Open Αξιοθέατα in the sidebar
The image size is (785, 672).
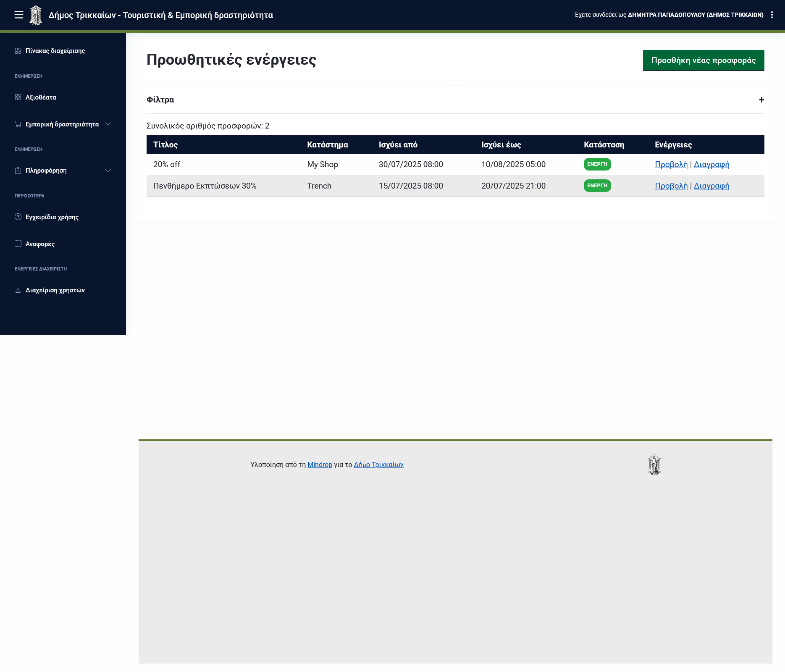coord(41,97)
